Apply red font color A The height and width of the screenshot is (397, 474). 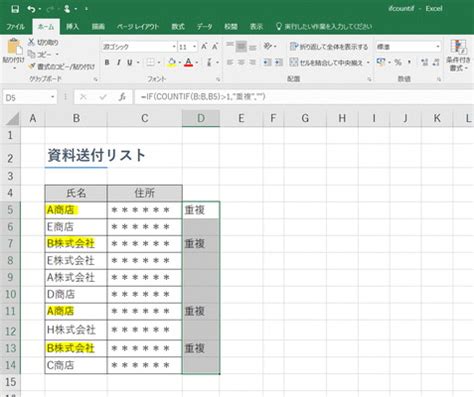coord(189,62)
